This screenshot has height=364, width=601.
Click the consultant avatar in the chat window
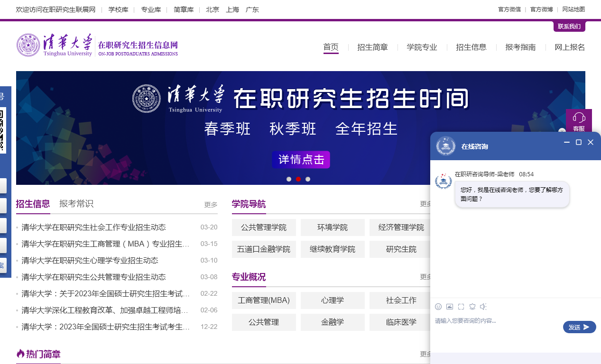(x=444, y=180)
